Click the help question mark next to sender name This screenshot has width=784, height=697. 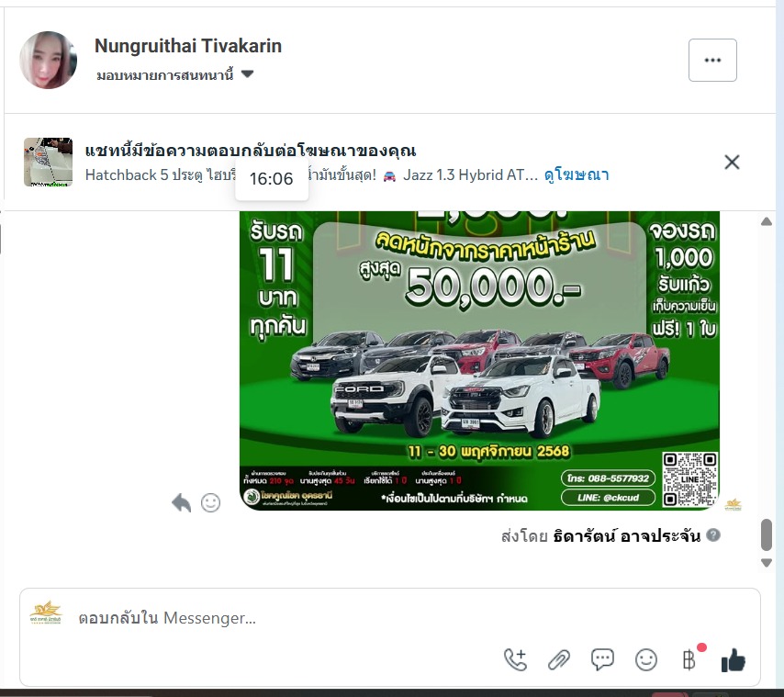713,535
